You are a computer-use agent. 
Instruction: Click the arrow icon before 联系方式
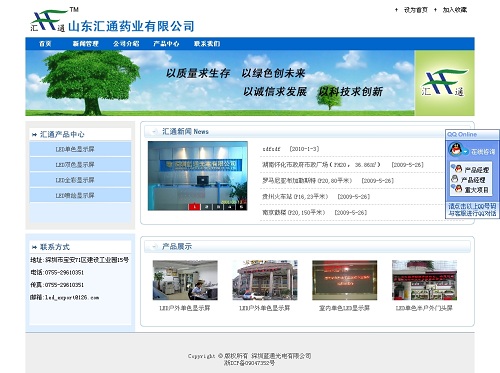[34, 247]
